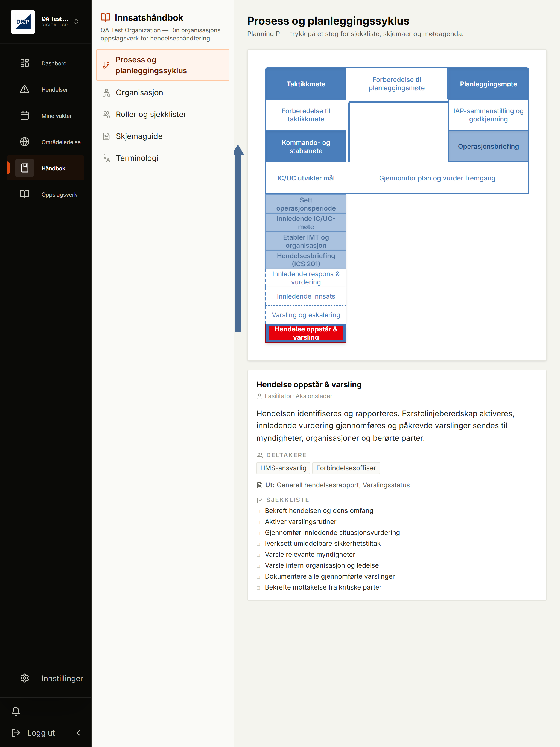Image resolution: width=560 pixels, height=747 pixels.
Task: Click the Oppslagsverk open book icon
Action: 25,194
